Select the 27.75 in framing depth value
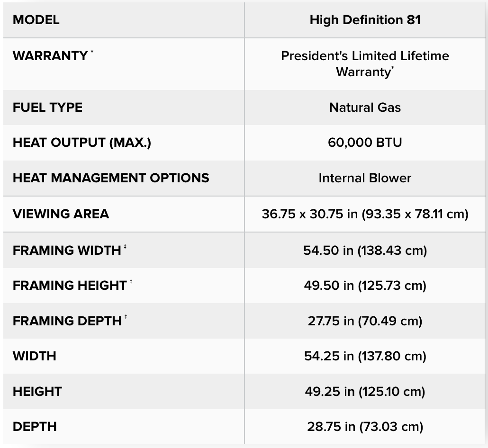The height and width of the screenshot is (448, 488). 365,321
